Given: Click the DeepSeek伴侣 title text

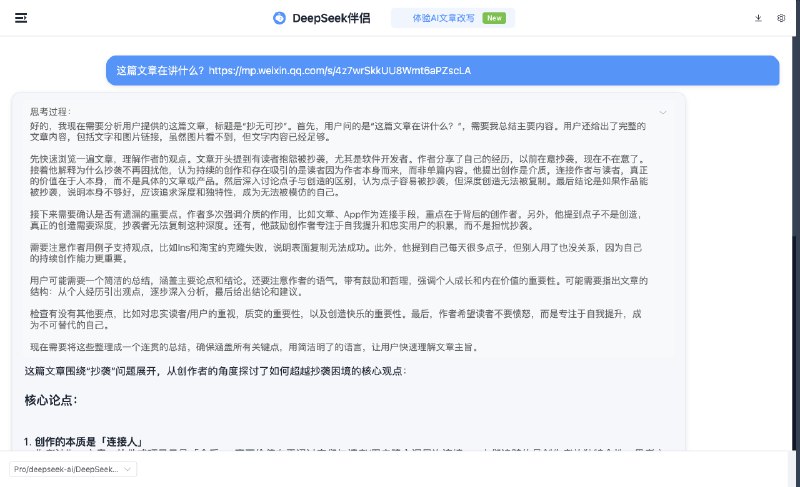Looking at the screenshot, I should coord(331,18).
